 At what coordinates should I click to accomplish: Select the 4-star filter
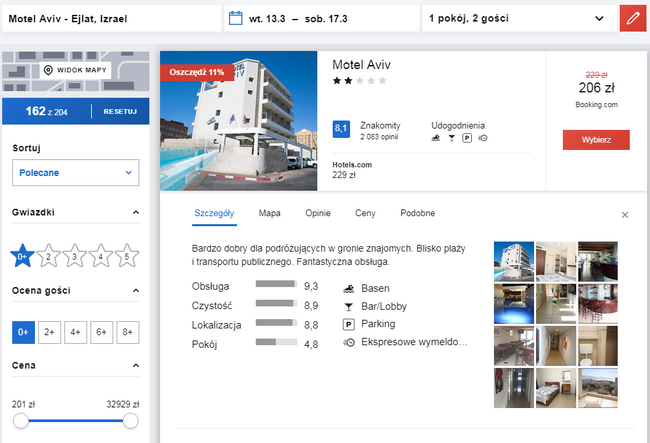[x=101, y=256]
